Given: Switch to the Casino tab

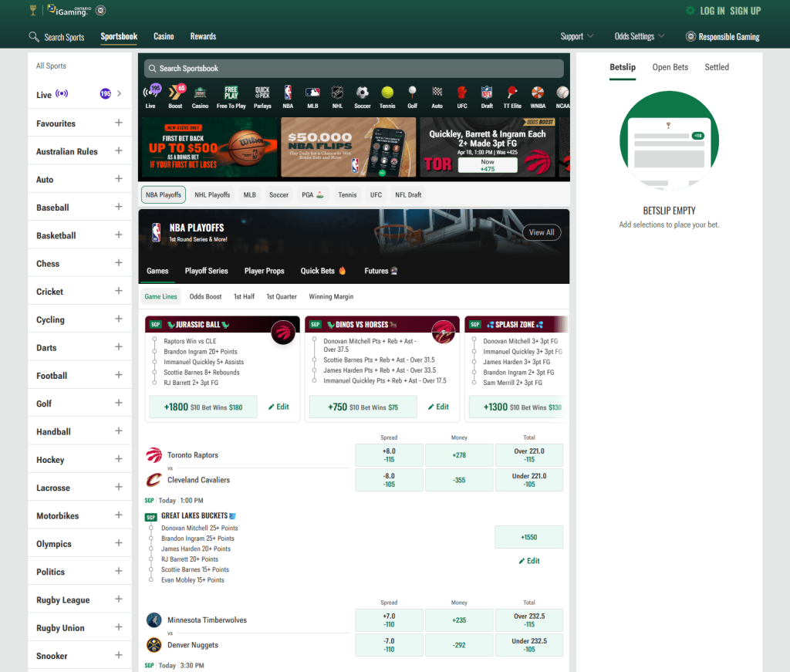Looking at the screenshot, I should [x=164, y=36].
